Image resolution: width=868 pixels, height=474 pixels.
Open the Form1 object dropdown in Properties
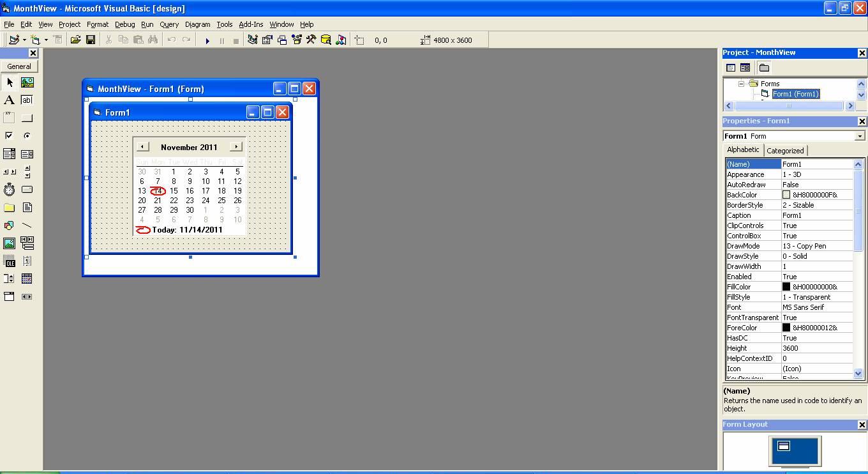tap(860, 136)
